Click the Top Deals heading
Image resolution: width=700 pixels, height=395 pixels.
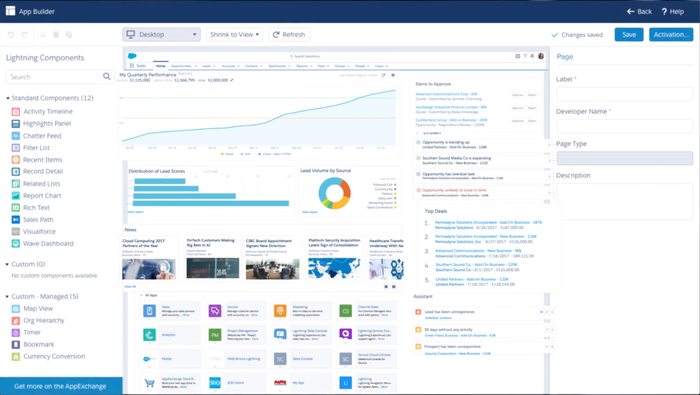click(436, 211)
